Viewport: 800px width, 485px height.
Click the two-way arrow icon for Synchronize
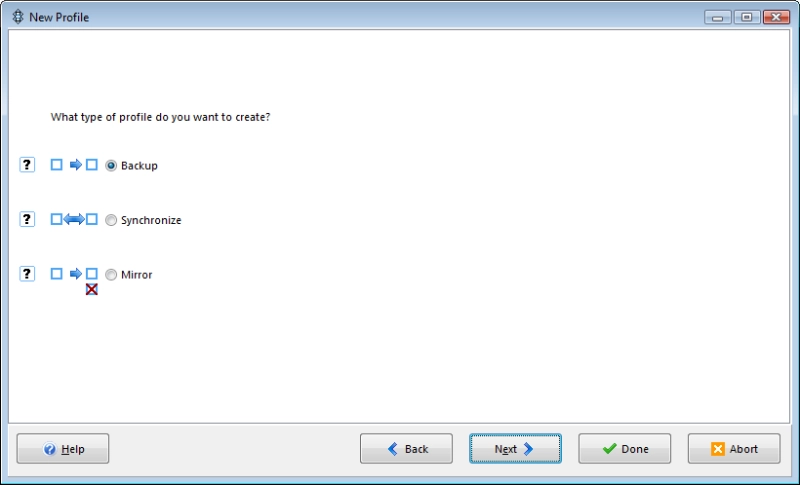[74, 219]
